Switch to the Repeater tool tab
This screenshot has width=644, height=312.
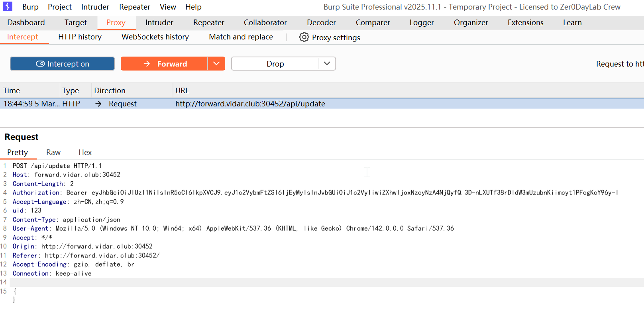(x=208, y=23)
